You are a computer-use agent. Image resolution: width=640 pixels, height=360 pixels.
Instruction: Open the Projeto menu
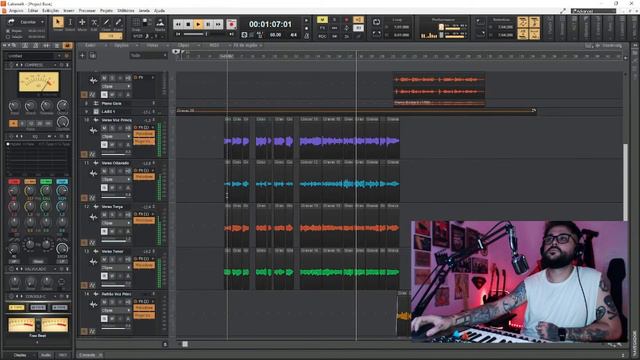pos(106,11)
